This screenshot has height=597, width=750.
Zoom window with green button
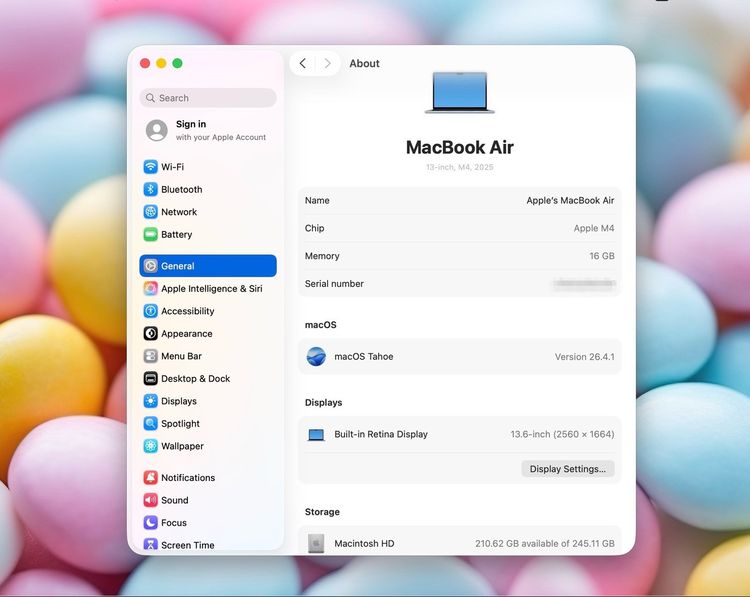pos(177,63)
